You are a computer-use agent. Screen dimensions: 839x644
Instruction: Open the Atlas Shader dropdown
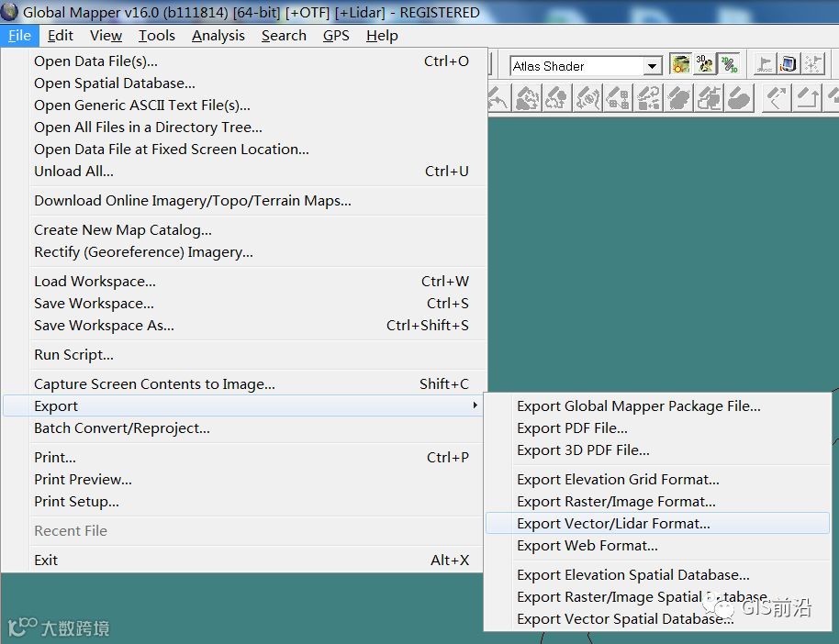click(651, 66)
